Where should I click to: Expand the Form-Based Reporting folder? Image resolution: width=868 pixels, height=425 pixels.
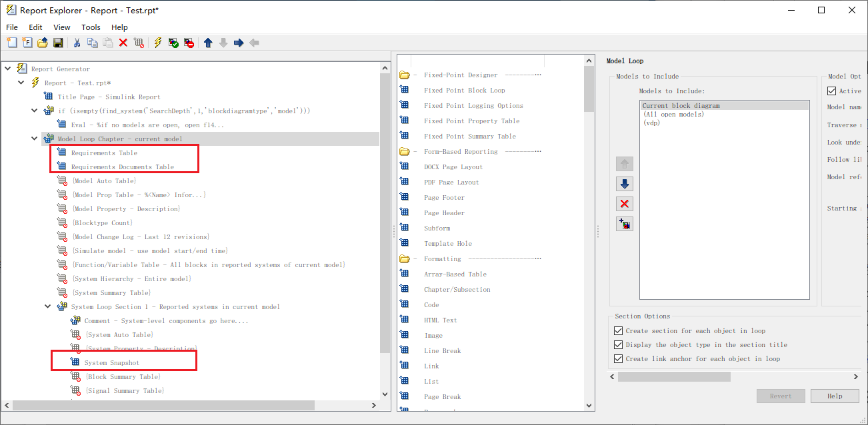click(x=405, y=151)
